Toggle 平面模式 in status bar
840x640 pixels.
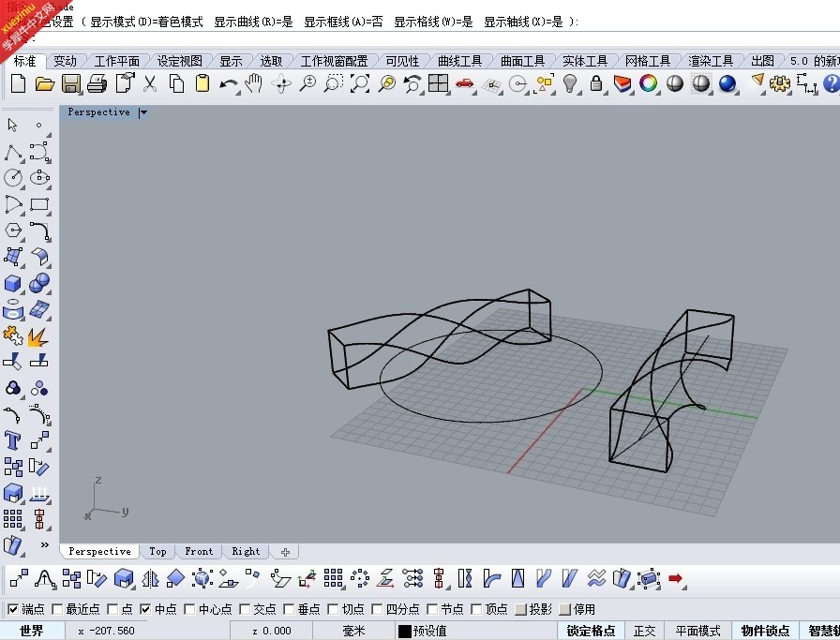pos(697,631)
